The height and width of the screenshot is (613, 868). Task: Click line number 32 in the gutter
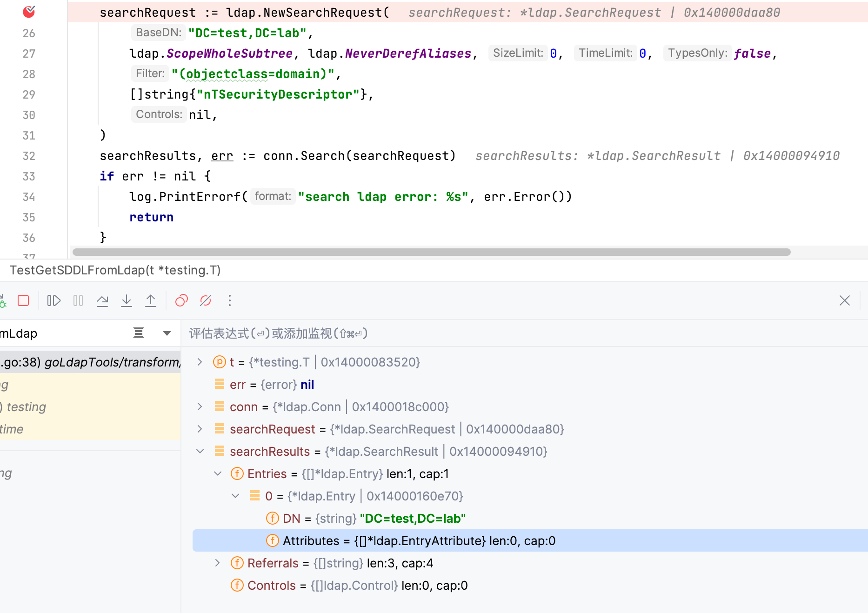29,156
